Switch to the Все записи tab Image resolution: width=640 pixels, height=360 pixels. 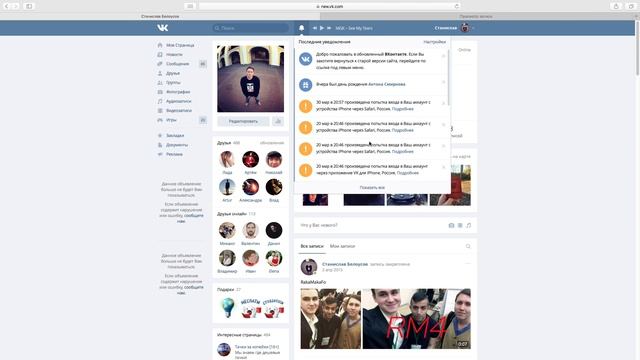(312, 246)
